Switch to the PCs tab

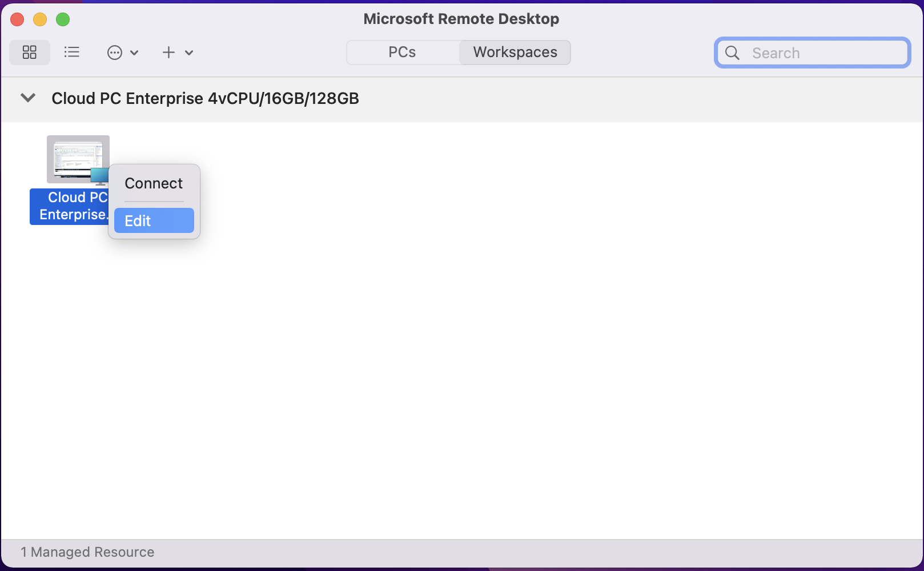402,53
